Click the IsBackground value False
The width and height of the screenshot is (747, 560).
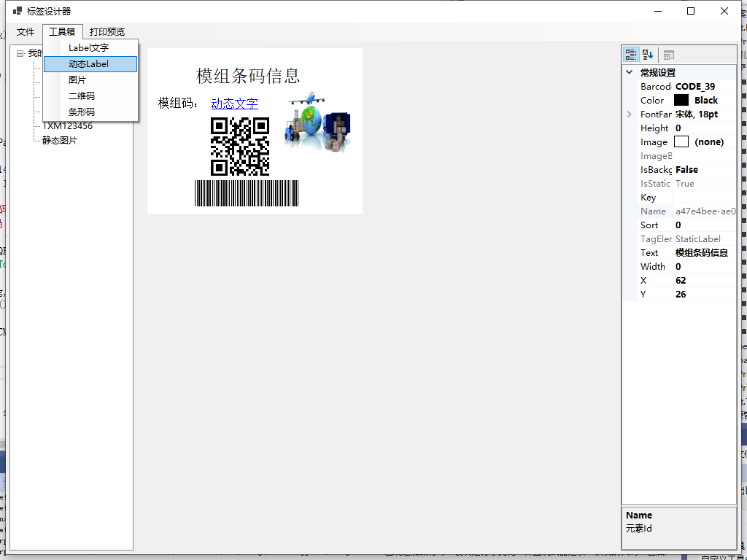click(x=705, y=169)
